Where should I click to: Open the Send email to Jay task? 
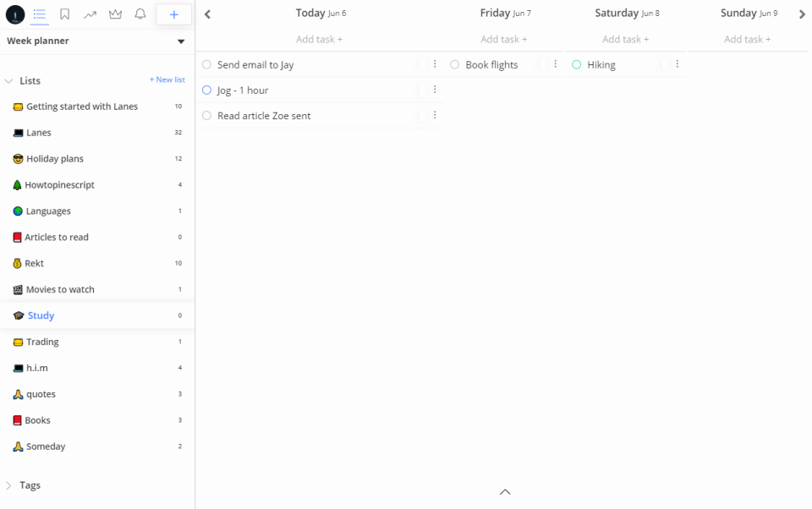point(255,65)
